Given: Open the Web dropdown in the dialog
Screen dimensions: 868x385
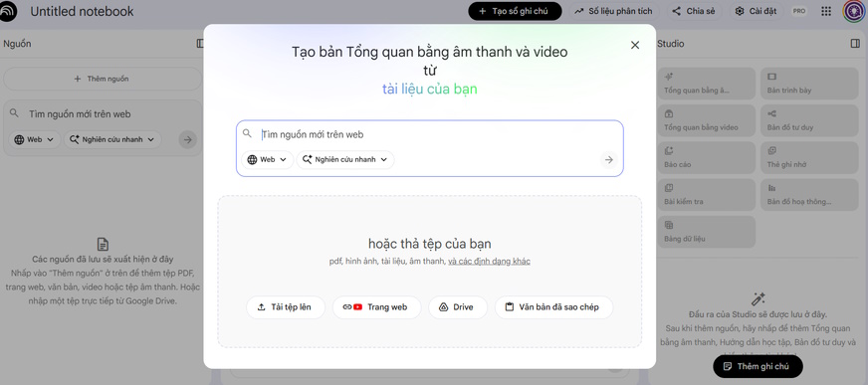Looking at the screenshot, I should click(268, 160).
